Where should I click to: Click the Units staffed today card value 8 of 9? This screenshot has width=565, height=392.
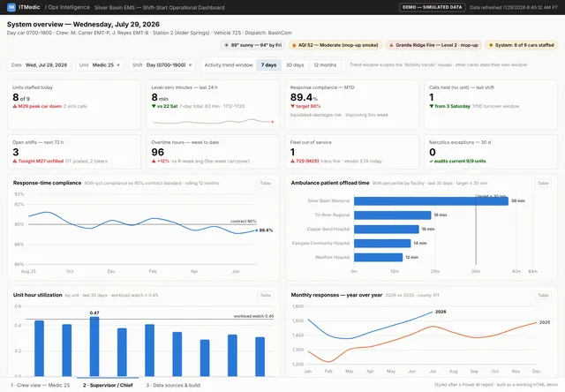tap(21, 98)
